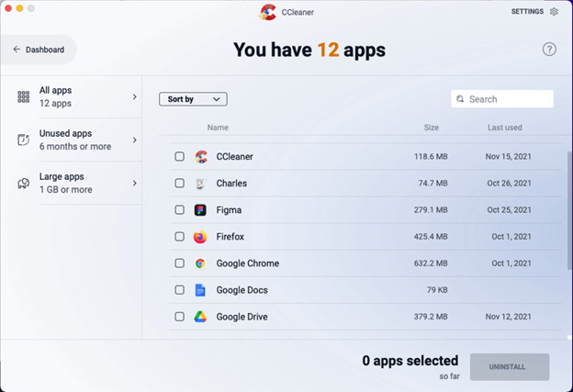Click the Charles date Oct 26, 2021
The width and height of the screenshot is (573, 392).
click(x=509, y=183)
